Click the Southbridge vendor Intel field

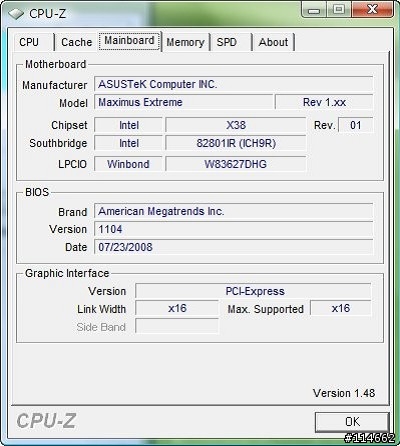tap(129, 143)
